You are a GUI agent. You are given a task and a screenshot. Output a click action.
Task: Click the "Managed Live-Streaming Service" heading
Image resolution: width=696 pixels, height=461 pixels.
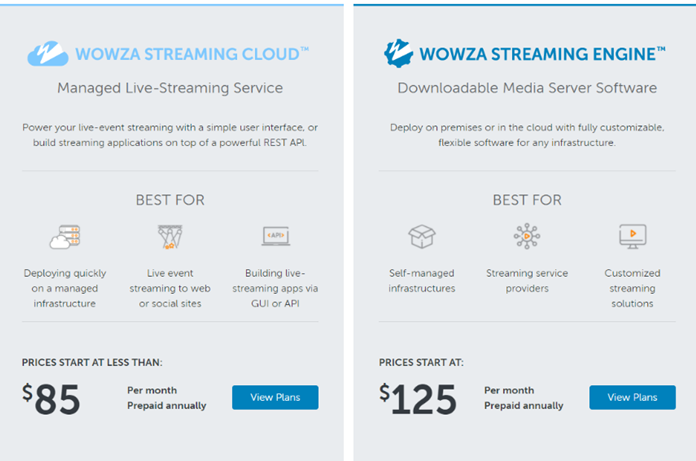pos(170,88)
